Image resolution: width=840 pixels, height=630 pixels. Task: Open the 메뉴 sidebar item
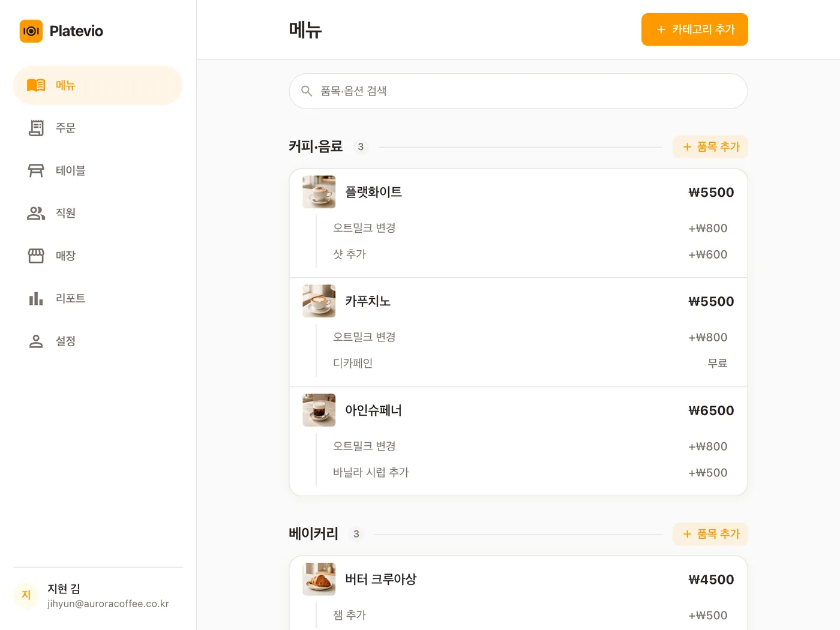click(x=98, y=85)
